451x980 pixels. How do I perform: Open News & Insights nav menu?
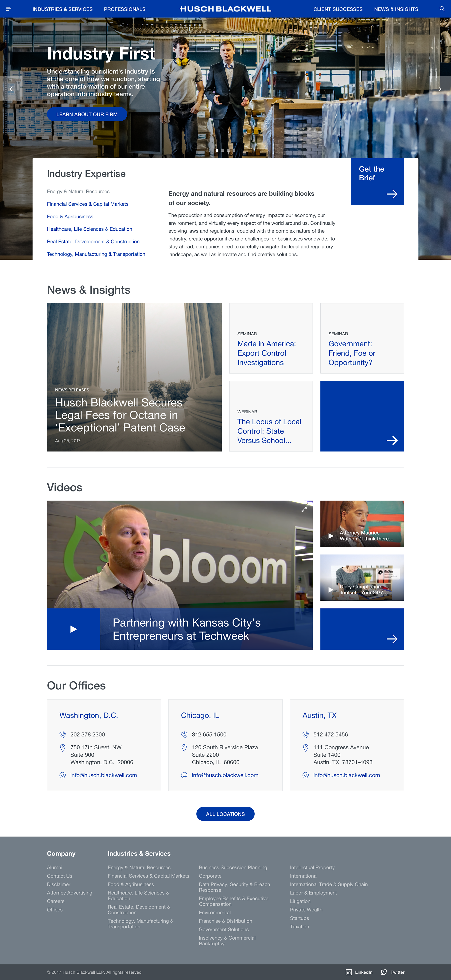coord(396,9)
